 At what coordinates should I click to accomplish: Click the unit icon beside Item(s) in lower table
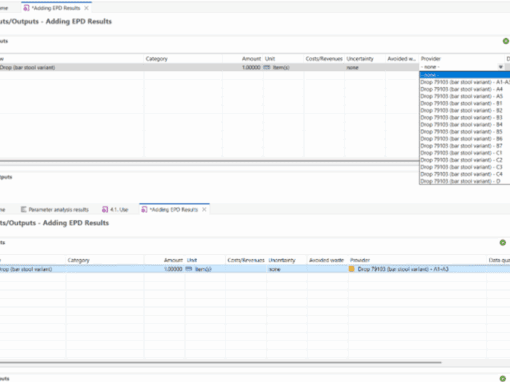189,269
